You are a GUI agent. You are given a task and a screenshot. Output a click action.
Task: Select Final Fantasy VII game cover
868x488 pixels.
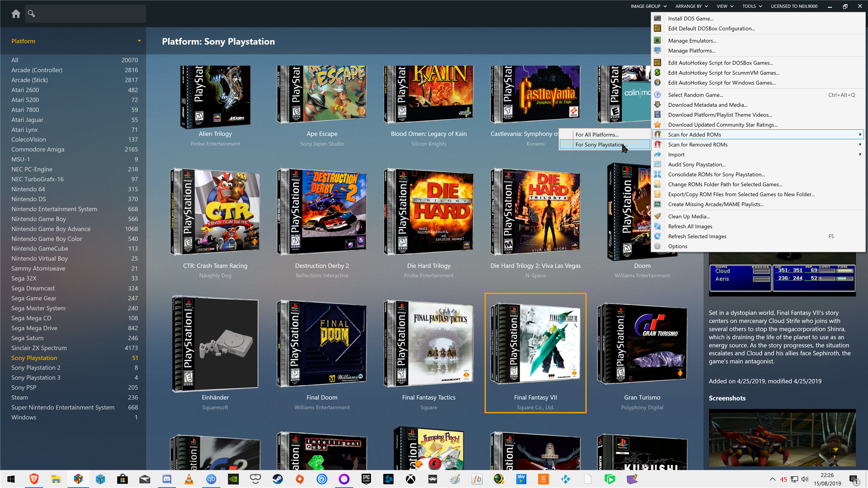click(x=535, y=343)
